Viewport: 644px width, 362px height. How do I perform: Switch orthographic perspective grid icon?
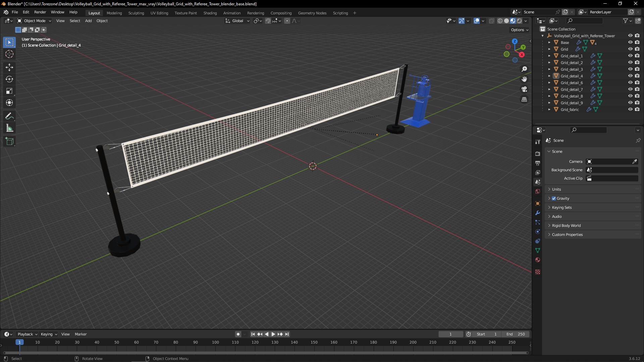click(524, 100)
